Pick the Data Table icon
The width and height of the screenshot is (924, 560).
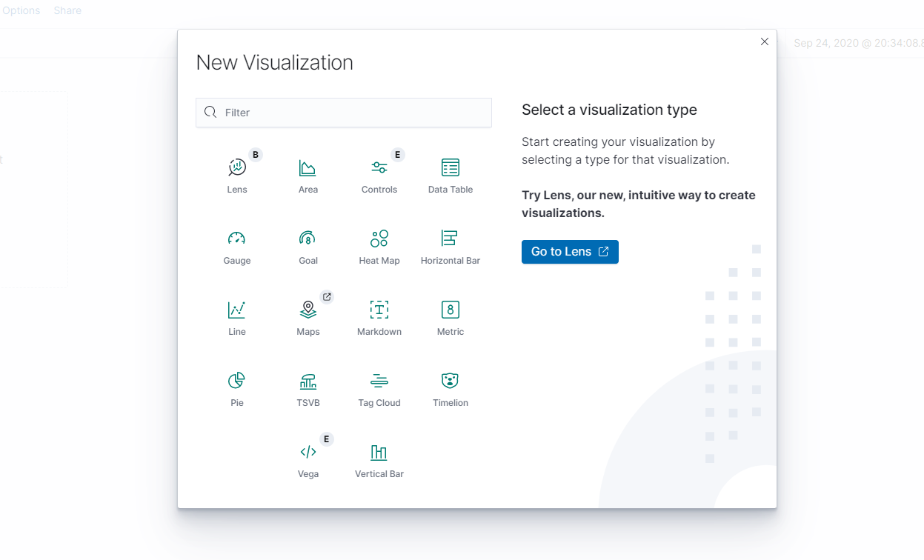[x=450, y=167]
